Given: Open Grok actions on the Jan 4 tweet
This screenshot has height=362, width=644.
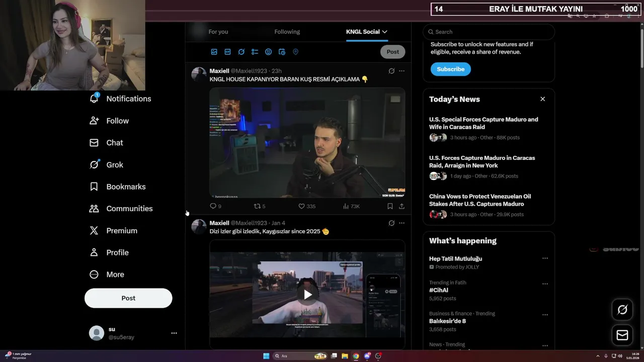Looking at the screenshot, I should (x=391, y=223).
